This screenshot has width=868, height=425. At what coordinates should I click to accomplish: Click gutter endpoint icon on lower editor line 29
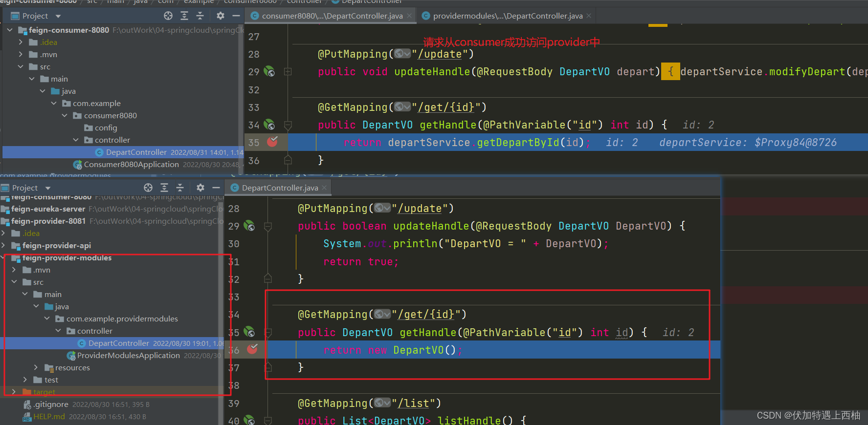249,226
